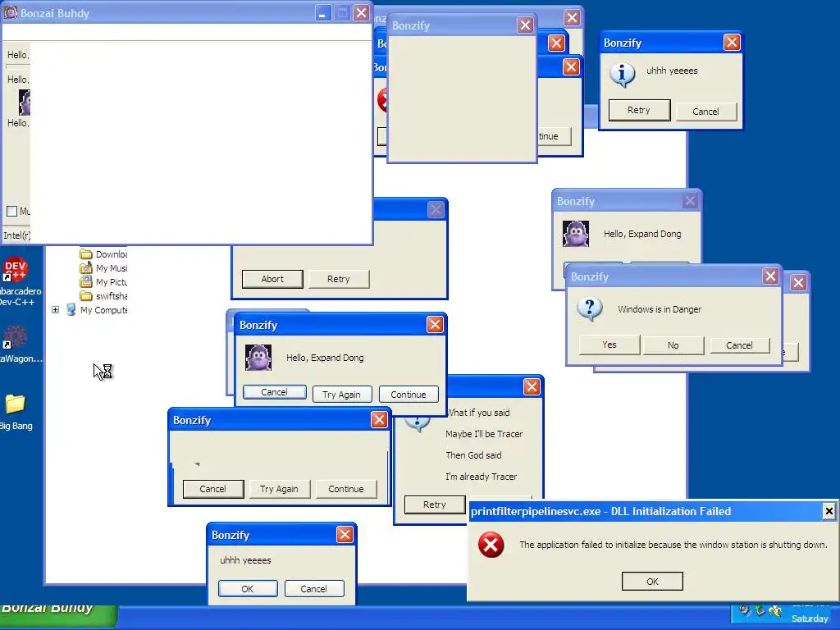The height and width of the screenshot is (630, 840).
Task: Open the Bonzai Buhdy Start button
Action: [x=58, y=616]
